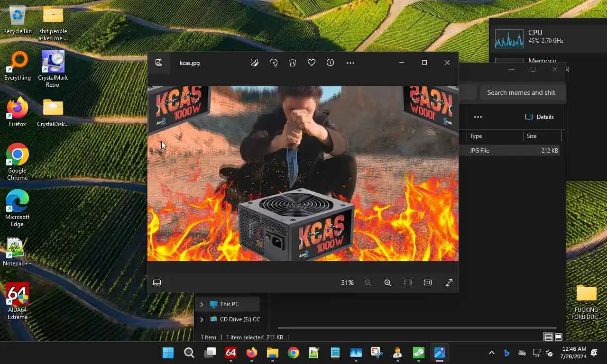The image size is (607, 364).
Task: Switch to Firefox from the taskbar
Action: pyautogui.click(x=252, y=353)
